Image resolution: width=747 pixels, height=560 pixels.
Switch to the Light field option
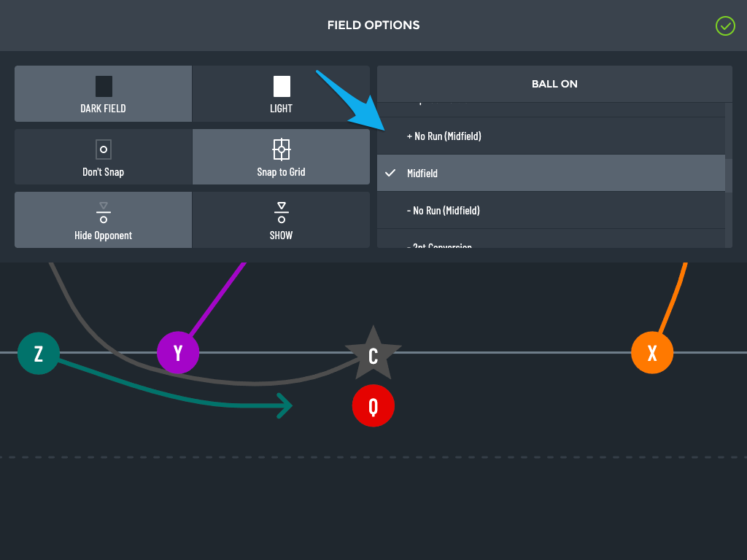pyautogui.click(x=281, y=94)
